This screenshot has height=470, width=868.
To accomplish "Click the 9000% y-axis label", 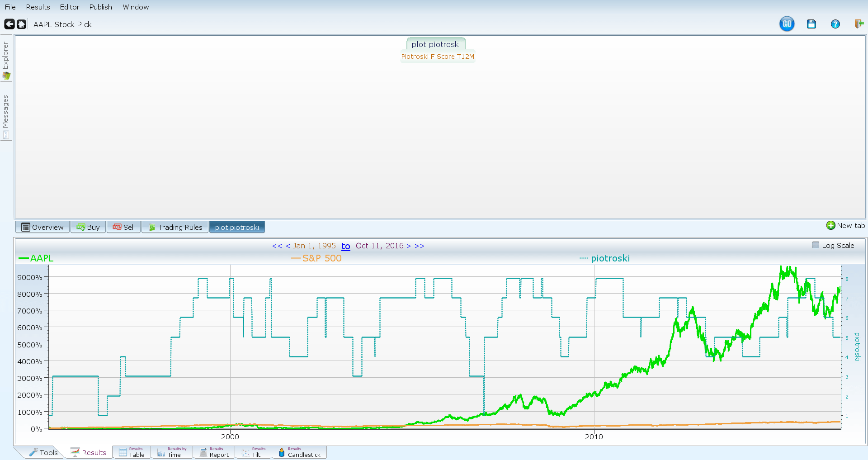I will [x=30, y=277].
